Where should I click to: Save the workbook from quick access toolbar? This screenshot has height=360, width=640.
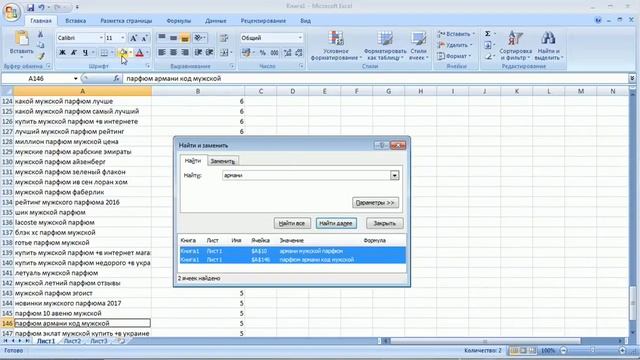tap(30, 7)
